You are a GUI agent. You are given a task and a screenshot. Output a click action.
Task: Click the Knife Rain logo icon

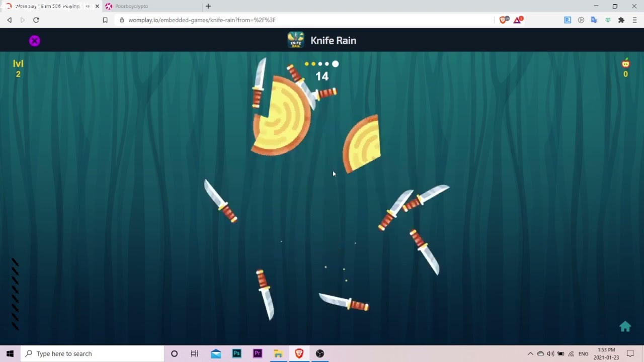click(x=296, y=40)
